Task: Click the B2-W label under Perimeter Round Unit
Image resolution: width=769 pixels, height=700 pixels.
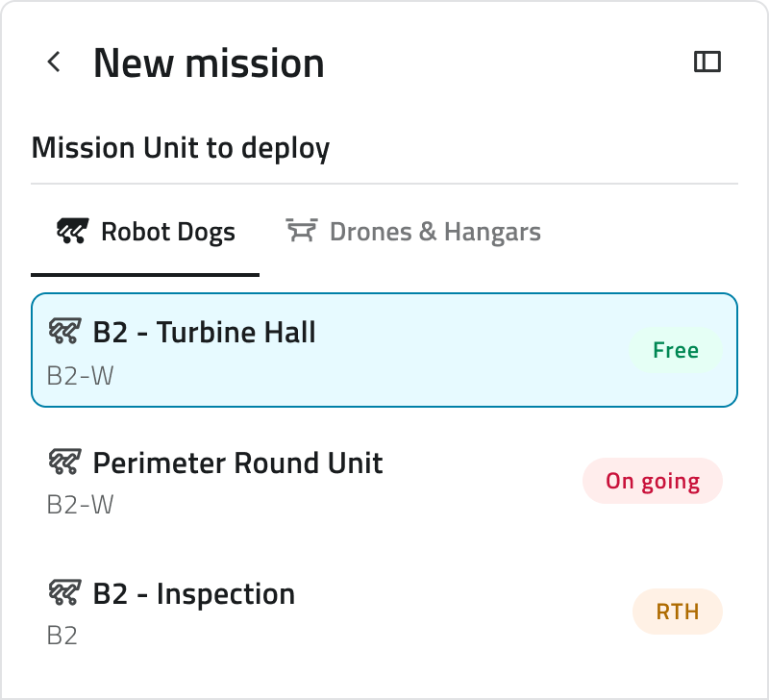Action: tap(80, 505)
